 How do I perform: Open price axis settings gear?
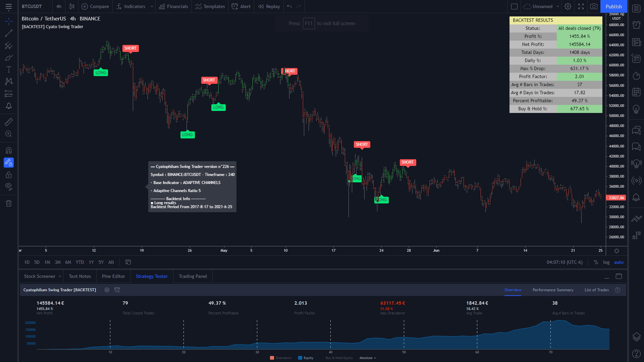coord(616,251)
